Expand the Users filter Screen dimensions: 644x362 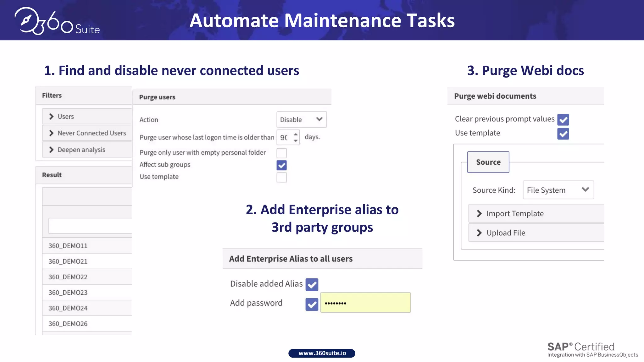pyautogui.click(x=87, y=117)
